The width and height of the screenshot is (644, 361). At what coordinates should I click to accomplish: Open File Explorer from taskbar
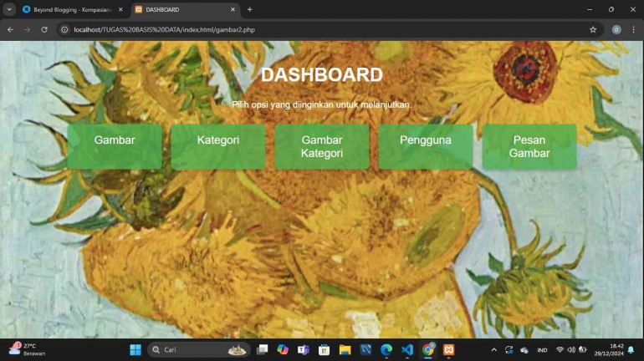345,350
